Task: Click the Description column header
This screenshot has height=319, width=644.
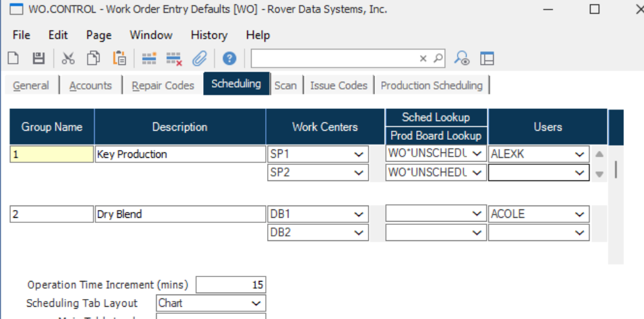Action: tap(180, 127)
